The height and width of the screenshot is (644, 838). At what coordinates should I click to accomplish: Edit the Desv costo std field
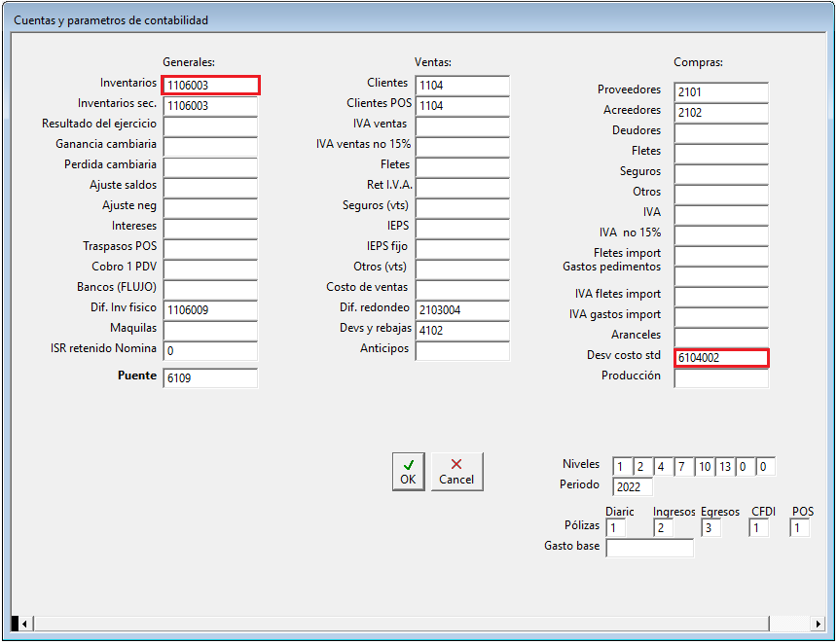pyautogui.click(x=721, y=358)
